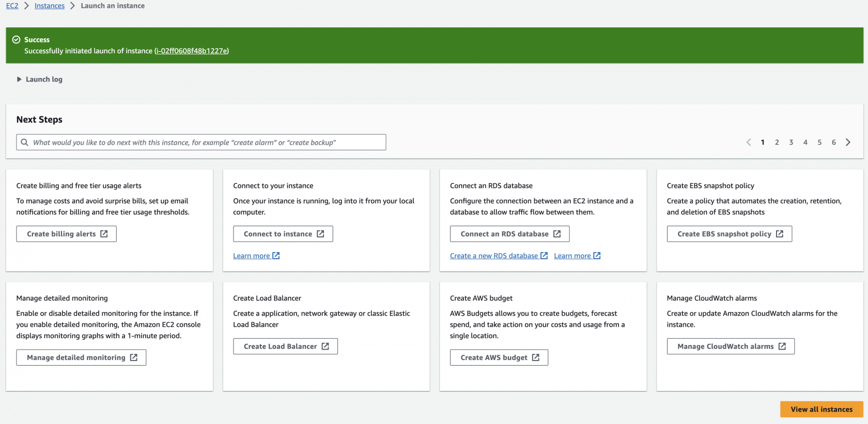Click external link icon beside Connect to instance Learn more
868x424 pixels.
pos(276,256)
